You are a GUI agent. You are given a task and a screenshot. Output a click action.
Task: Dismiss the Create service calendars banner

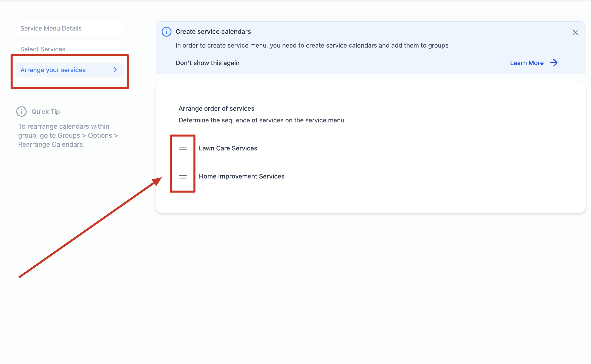coord(575,32)
